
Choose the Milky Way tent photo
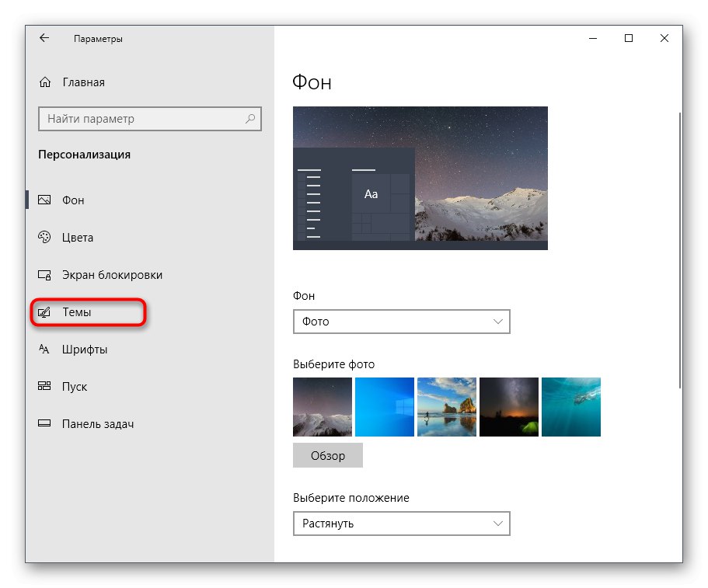tap(509, 407)
